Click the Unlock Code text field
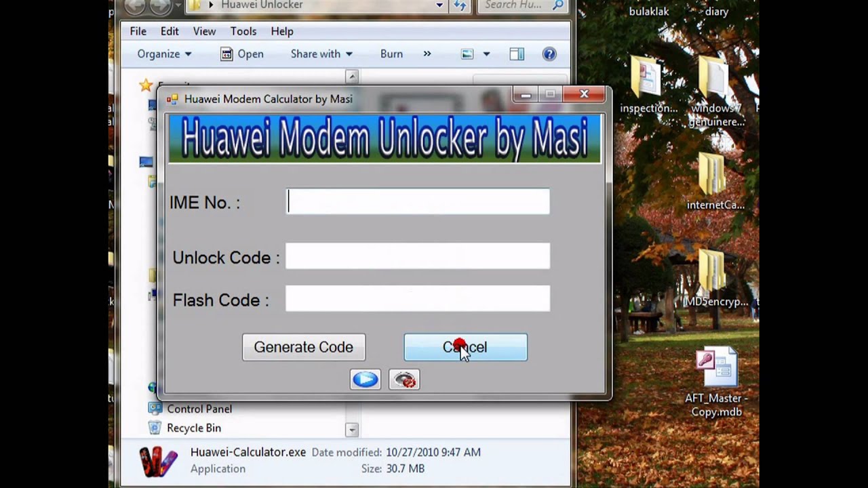This screenshot has width=868, height=488. [418, 256]
